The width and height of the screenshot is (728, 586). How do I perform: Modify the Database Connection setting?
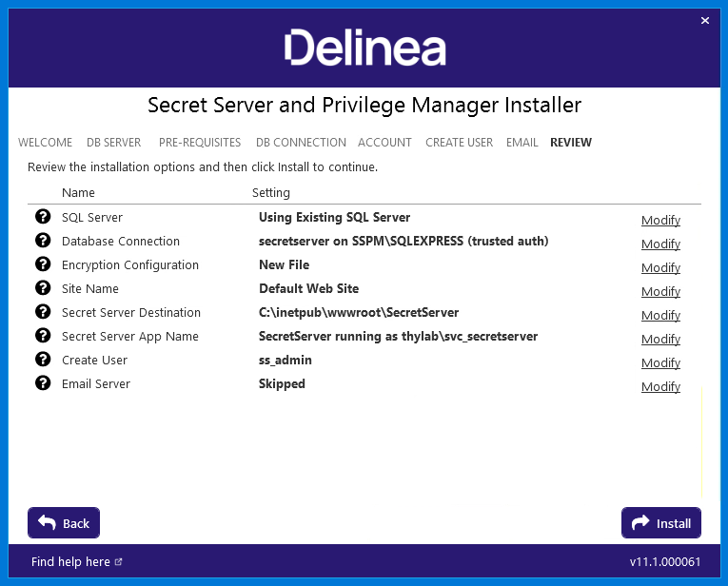660,244
